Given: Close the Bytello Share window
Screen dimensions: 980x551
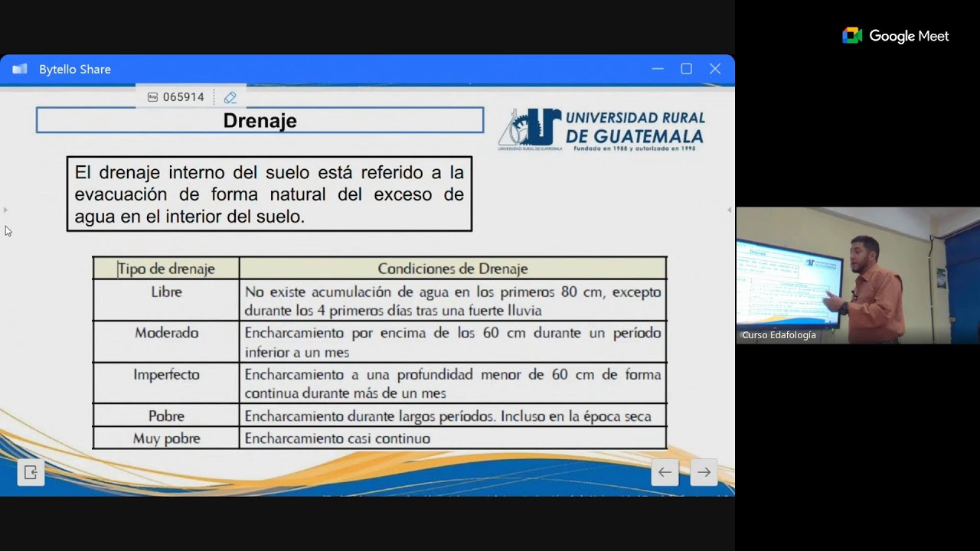Looking at the screenshot, I should pyautogui.click(x=715, y=69).
